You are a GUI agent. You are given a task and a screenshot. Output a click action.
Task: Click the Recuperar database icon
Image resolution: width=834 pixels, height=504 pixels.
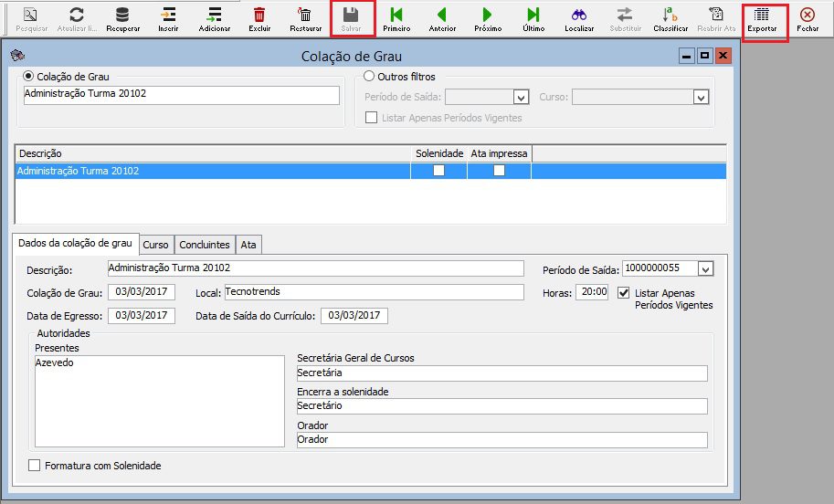122,16
